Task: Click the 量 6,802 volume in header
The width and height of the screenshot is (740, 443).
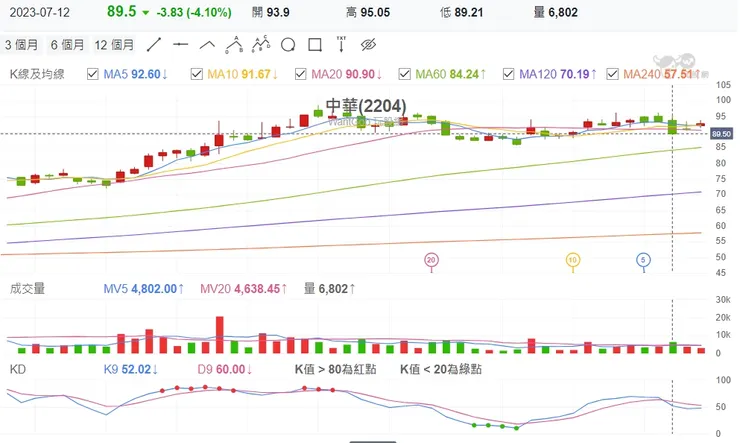Action: pyautogui.click(x=556, y=12)
